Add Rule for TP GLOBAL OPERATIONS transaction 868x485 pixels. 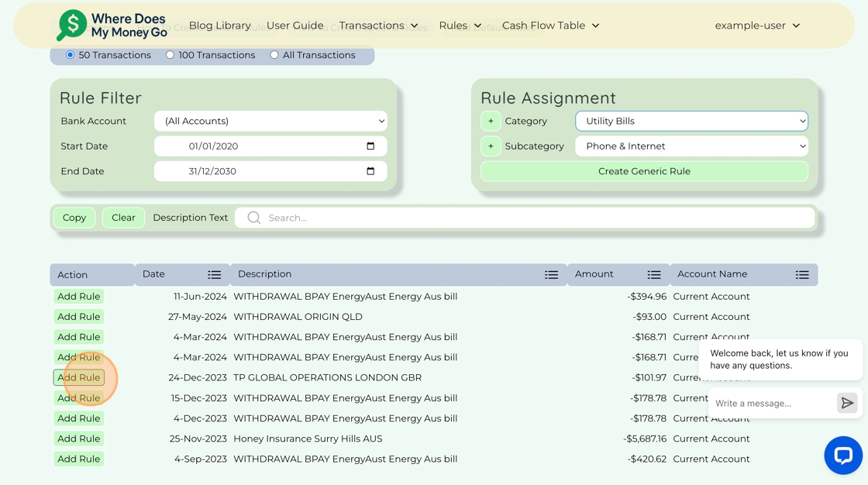tap(78, 377)
